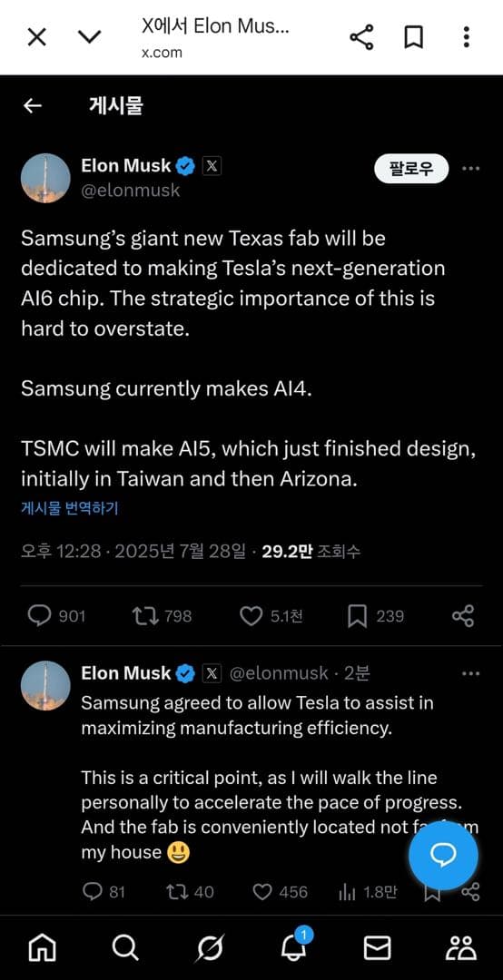Tap the blue floating compose reply button

coord(443,856)
